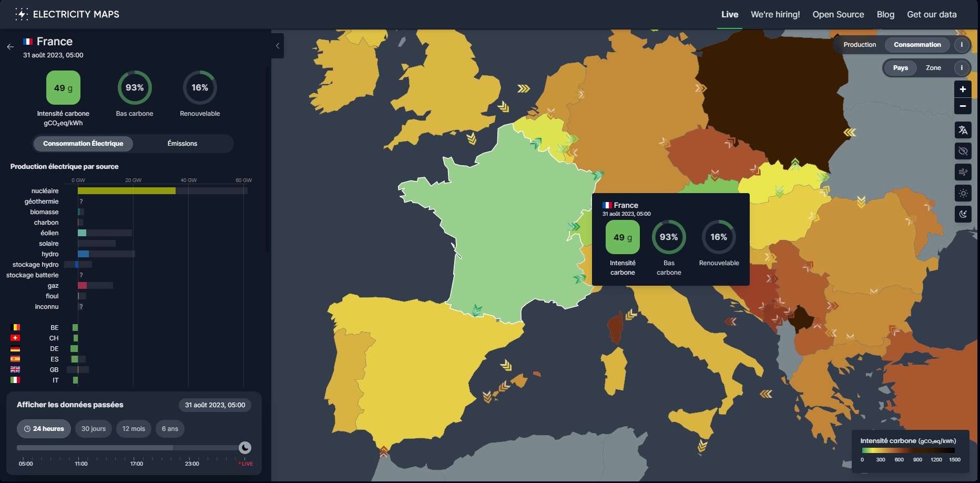
Task: Open info button next to Zone
Action: 962,68
